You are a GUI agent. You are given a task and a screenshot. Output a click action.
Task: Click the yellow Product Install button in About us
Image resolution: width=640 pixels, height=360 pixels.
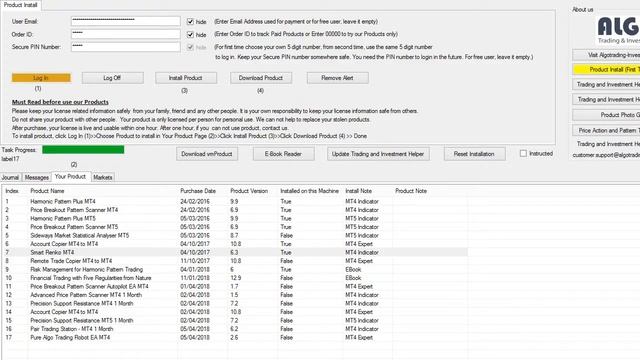coord(606,69)
